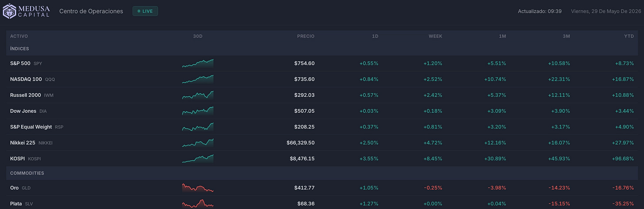Click the GLD ticker symbol
Image resolution: width=644 pixels, height=209 pixels.
26,188
